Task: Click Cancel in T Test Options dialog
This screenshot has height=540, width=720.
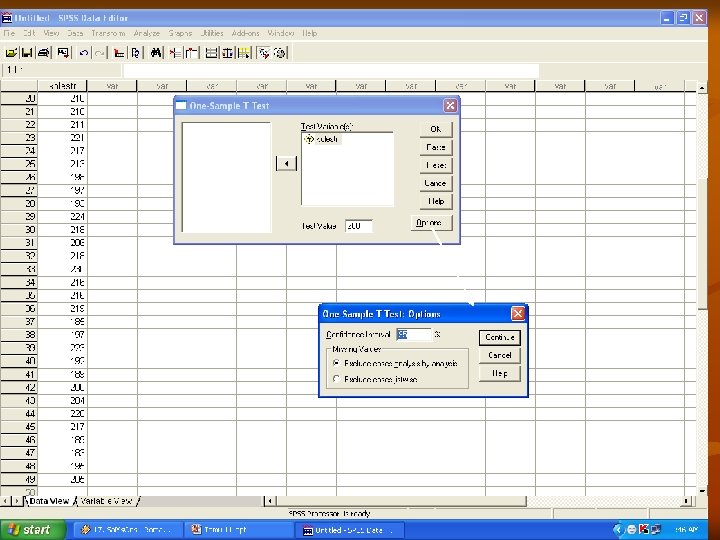Action: coord(500,355)
